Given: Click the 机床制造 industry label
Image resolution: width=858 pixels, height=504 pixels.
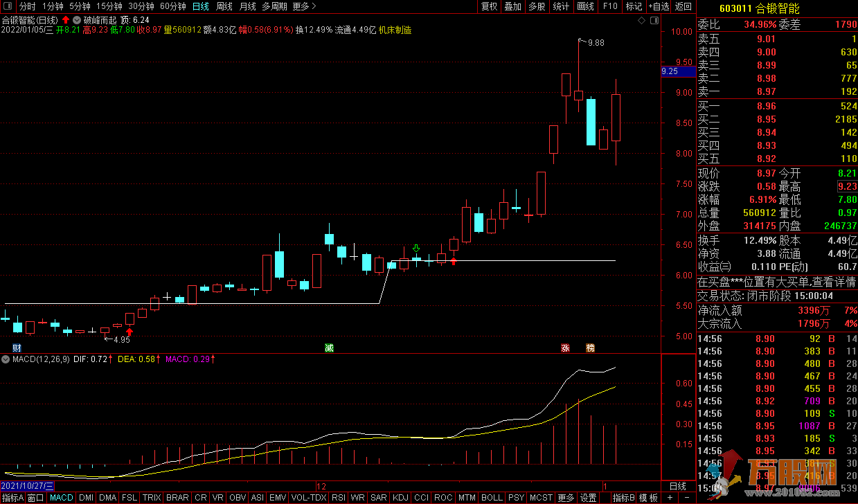Looking at the screenshot, I should pos(395,30).
